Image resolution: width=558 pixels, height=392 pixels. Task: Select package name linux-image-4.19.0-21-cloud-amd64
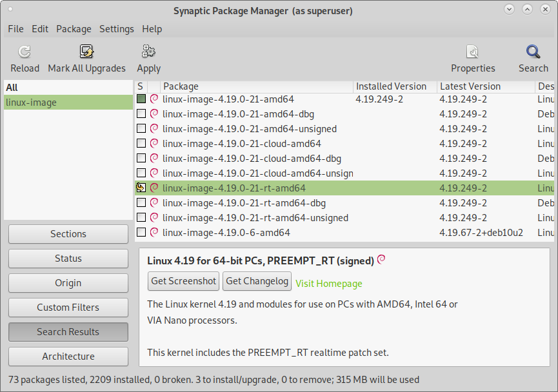[x=242, y=144]
